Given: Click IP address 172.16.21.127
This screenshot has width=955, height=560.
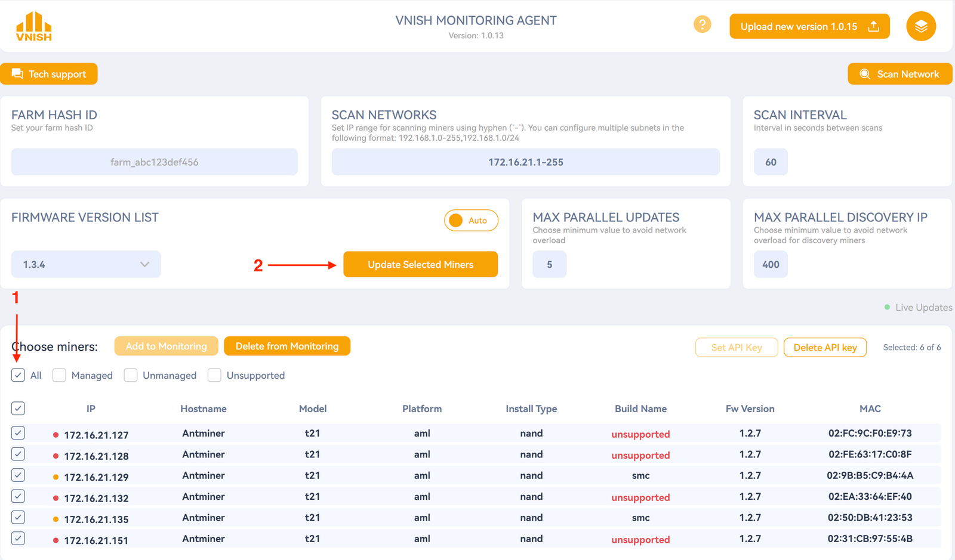Looking at the screenshot, I should [96, 435].
